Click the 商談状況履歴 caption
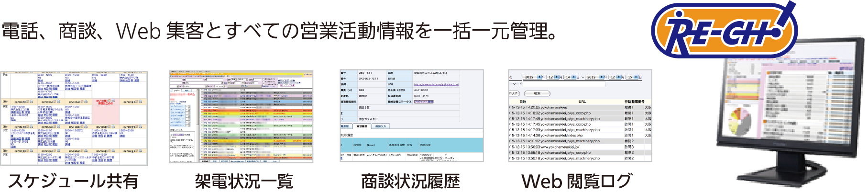Viewport: 868px width, 194px height. 410,181
